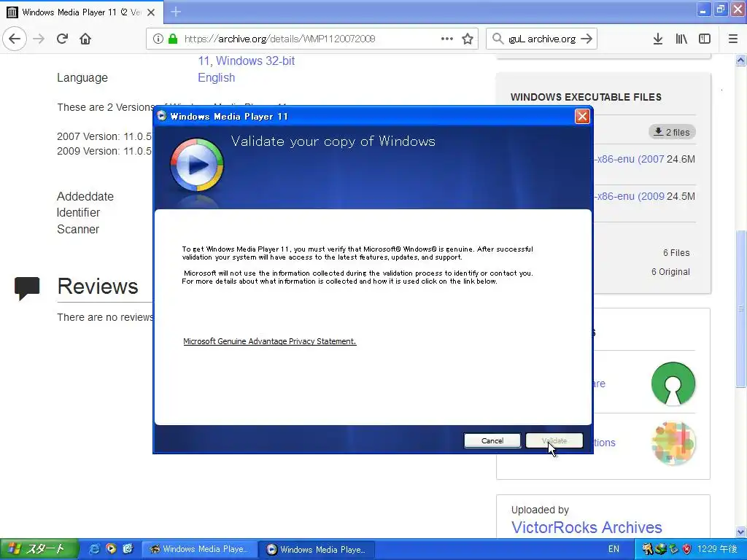
Task: Click the Uploaded by label
Action: 540,510
